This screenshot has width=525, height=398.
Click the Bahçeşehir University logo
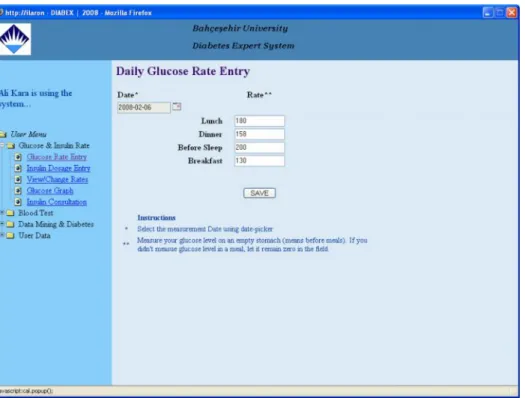[x=15, y=39]
